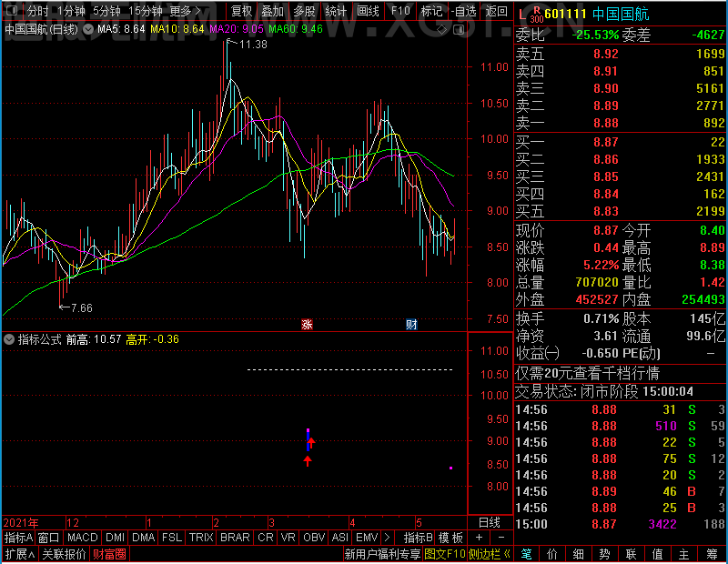The image size is (728, 564).
Task: Switch indicator to DMA
Action: point(143,538)
